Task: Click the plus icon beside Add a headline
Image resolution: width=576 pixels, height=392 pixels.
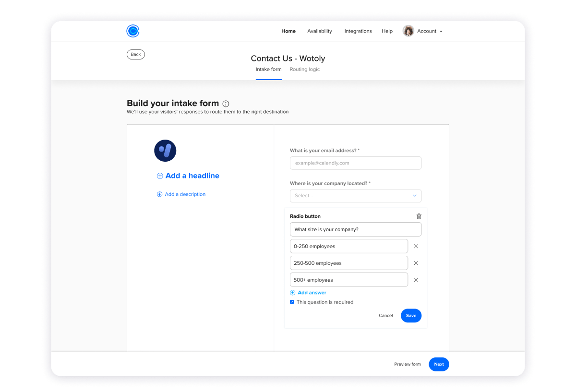Action: [x=160, y=176]
